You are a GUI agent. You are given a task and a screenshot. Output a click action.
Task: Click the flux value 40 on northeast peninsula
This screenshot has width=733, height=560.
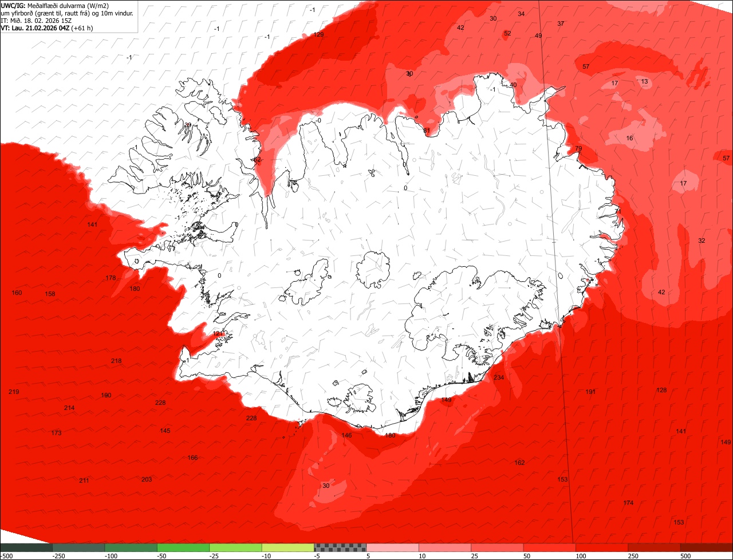coord(513,85)
